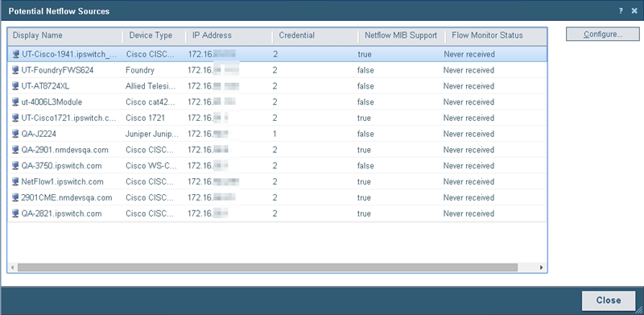Click Never received status for QA-2901 row

pos(469,150)
